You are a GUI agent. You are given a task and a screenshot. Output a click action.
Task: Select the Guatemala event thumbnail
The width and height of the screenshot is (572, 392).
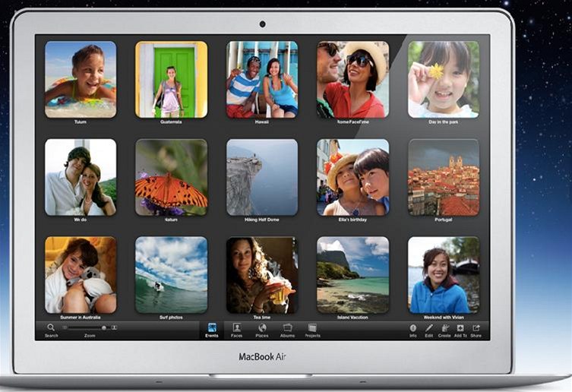tap(171, 79)
